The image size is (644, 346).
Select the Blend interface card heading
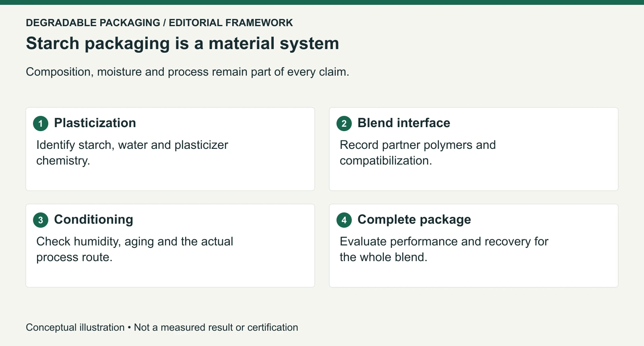pos(404,123)
